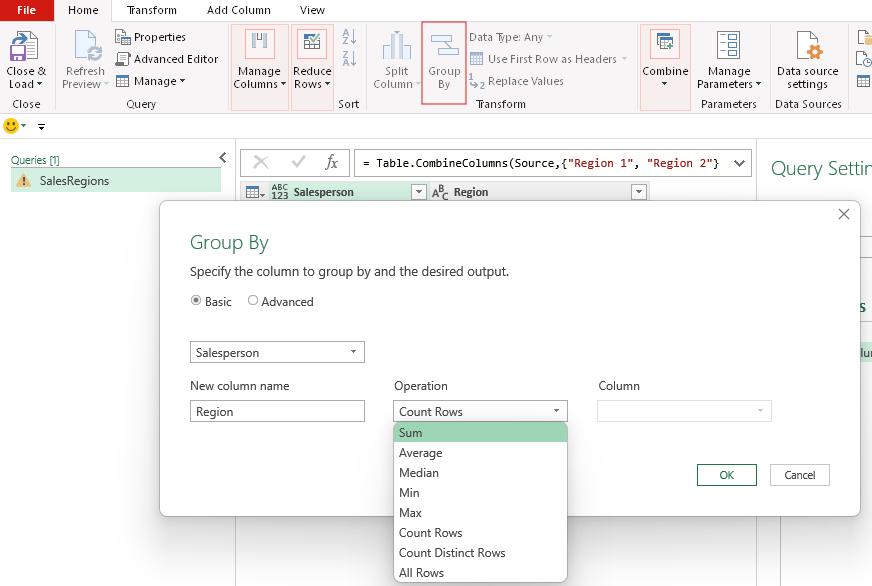Sort ascending A to Z
This screenshot has height=586, width=872.
pyautogui.click(x=349, y=37)
